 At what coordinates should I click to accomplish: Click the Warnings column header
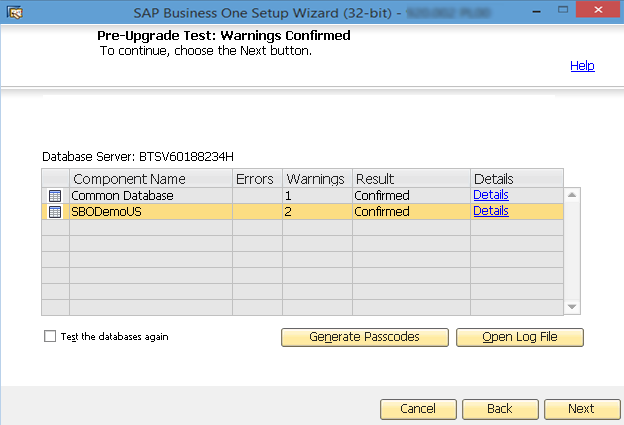tap(317, 179)
